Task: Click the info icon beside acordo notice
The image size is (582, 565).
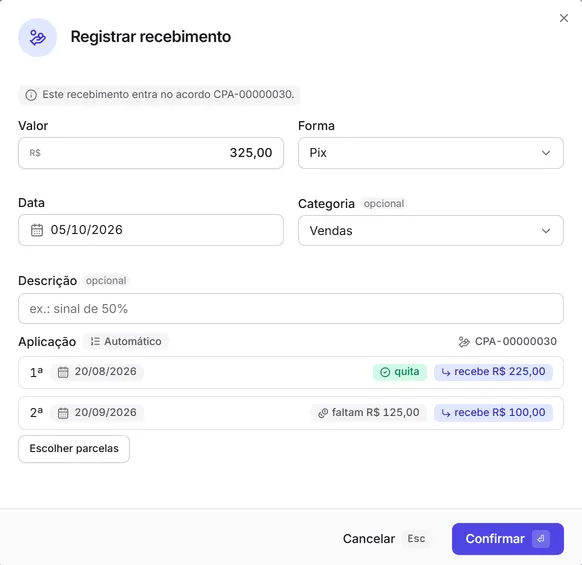Action: [x=31, y=95]
